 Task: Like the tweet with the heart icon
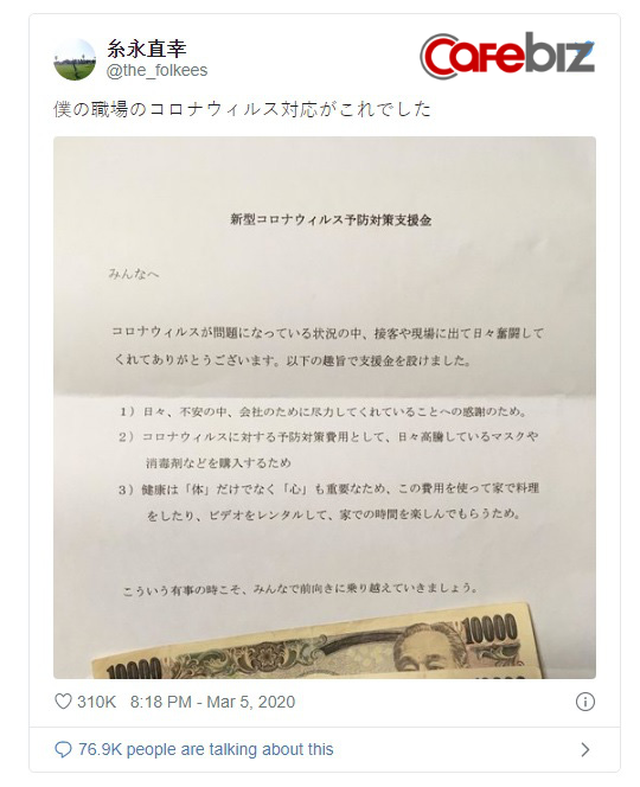pos(63,701)
